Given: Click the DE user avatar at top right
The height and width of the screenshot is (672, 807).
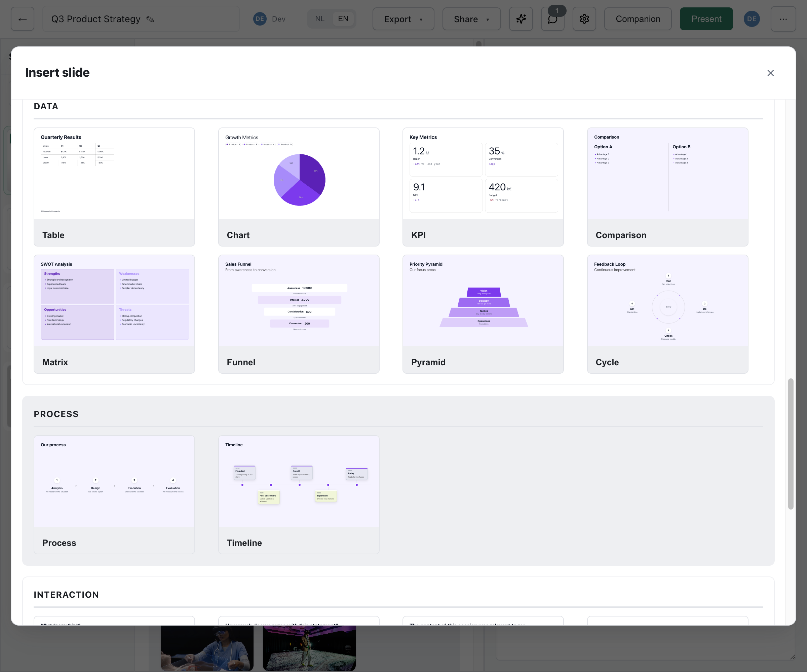Looking at the screenshot, I should [752, 19].
